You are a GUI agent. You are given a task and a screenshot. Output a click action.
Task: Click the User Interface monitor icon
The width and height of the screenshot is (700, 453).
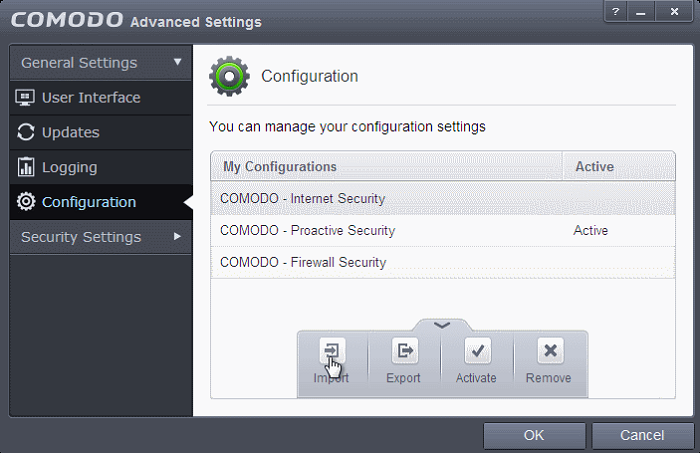(x=25, y=97)
